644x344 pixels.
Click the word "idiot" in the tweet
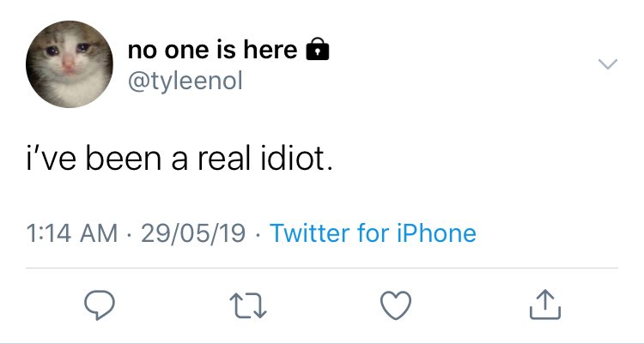pos(294,159)
